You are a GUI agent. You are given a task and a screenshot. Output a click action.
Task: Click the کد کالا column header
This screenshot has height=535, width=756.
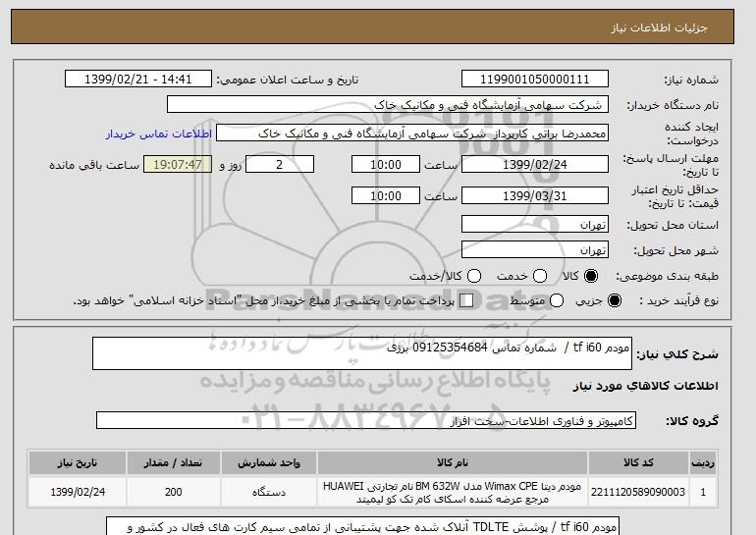(x=638, y=462)
